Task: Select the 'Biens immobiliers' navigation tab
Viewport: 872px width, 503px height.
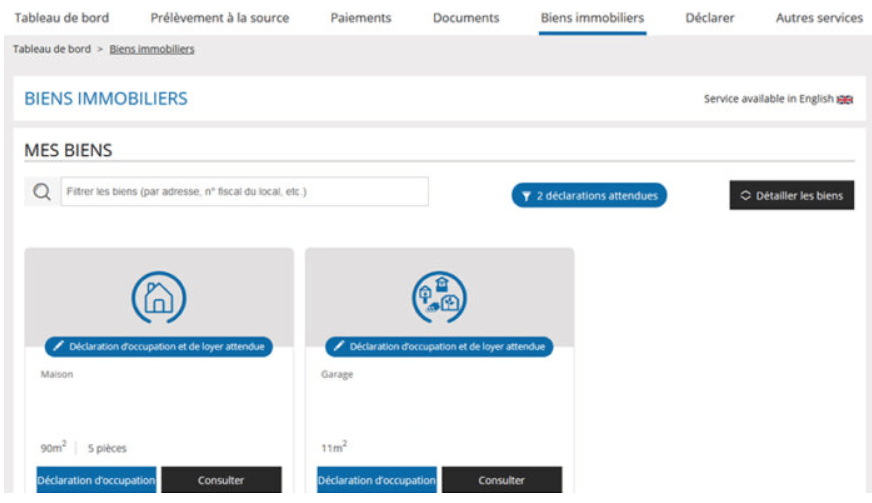Action: click(x=592, y=18)
